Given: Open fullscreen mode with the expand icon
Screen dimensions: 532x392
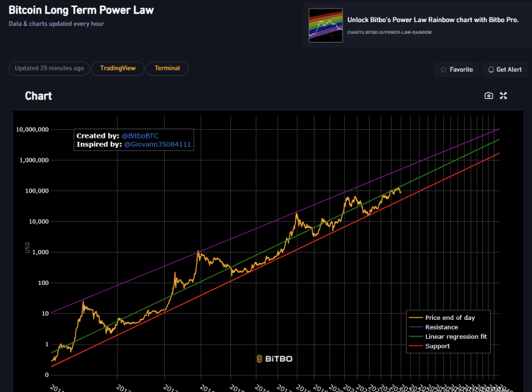Looking at the screenshot, I should tap(503, 95).
